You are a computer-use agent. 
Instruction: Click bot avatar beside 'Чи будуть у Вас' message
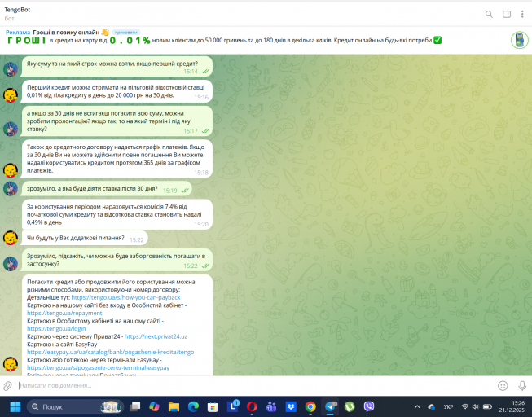coord(11,238)
